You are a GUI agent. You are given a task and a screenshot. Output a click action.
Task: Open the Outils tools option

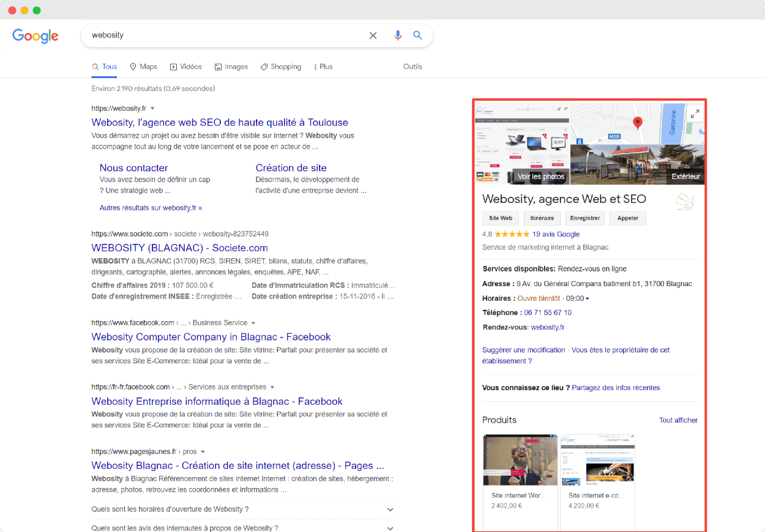[x=412, y=67]
